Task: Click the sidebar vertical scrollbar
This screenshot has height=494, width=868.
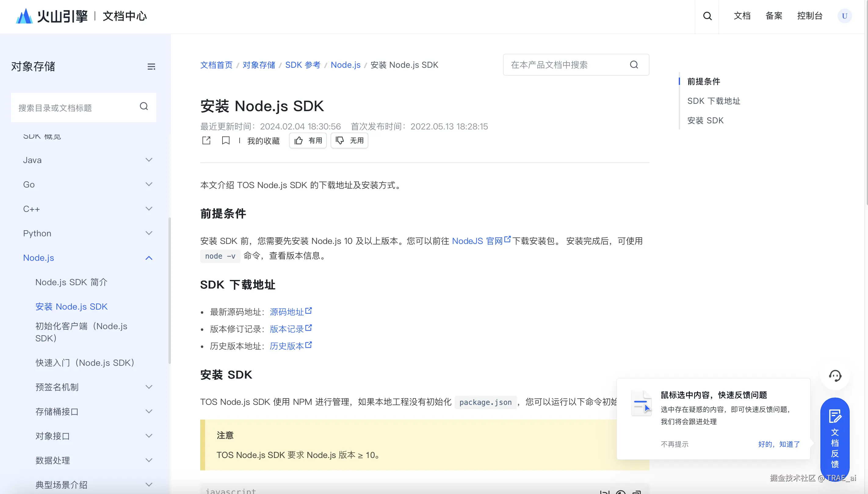Action: pos(169,290)
